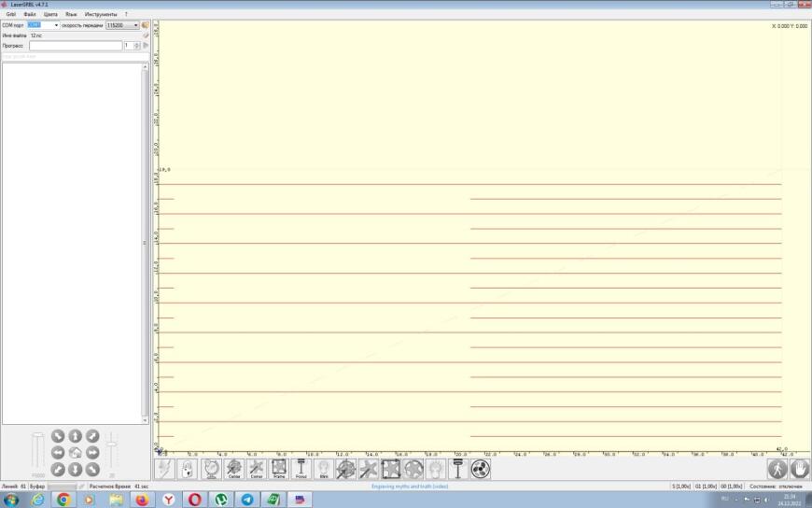Click the green run-program play button
Viewport: 812px width, 508px height.
click(x=146, y=46)
